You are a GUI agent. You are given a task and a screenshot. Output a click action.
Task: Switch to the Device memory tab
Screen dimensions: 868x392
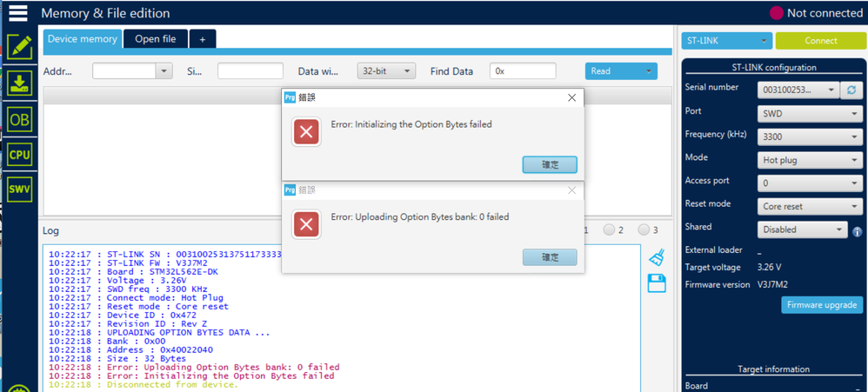pos(83,39)
